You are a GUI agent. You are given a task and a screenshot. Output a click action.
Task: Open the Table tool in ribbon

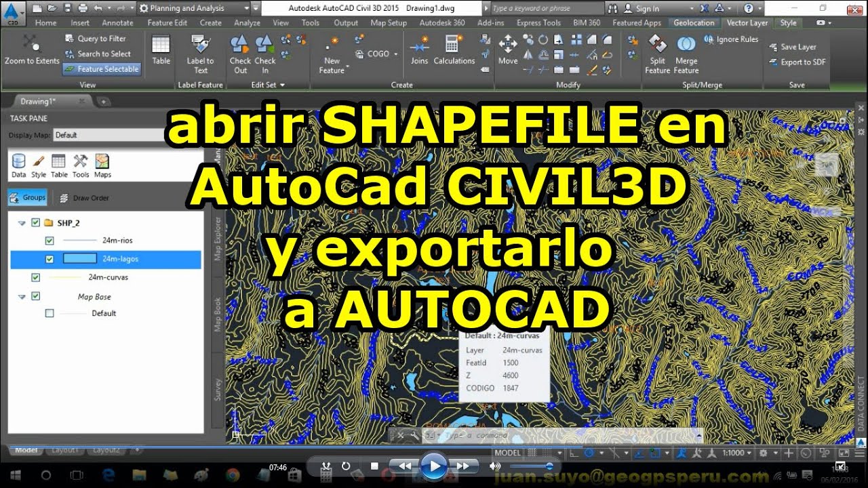tap(161, 50)
